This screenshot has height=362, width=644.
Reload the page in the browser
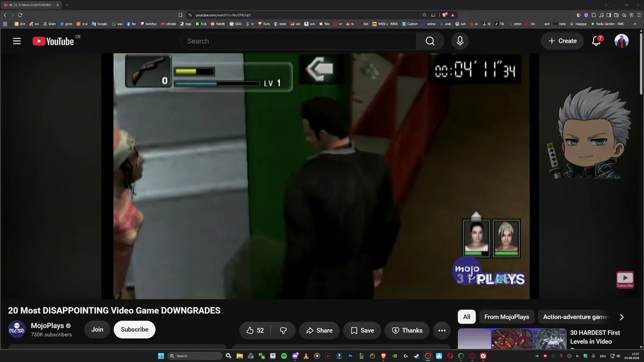(x=20, y=15)
